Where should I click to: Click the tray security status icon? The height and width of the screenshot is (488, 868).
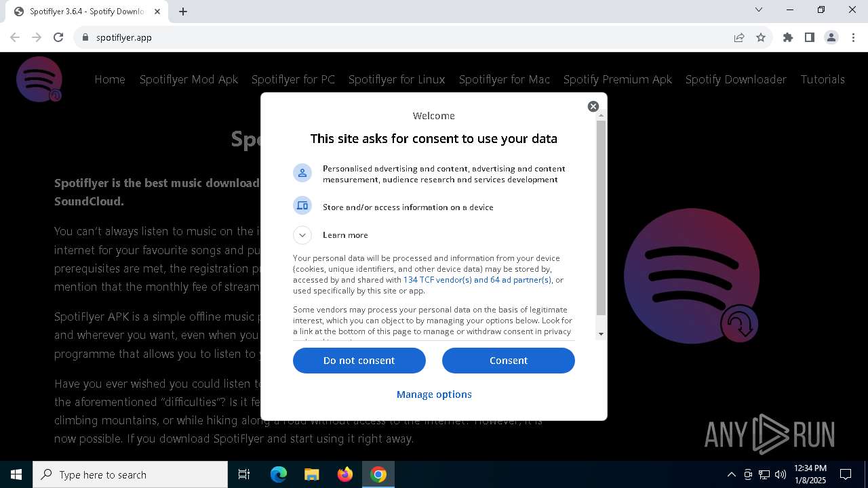click(x=748, y=474)
